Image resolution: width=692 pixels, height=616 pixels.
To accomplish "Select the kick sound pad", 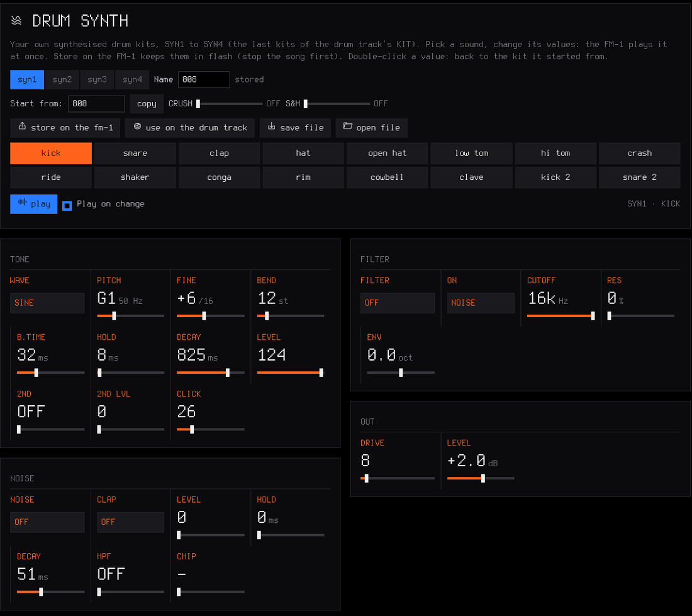I will [51, 153].
